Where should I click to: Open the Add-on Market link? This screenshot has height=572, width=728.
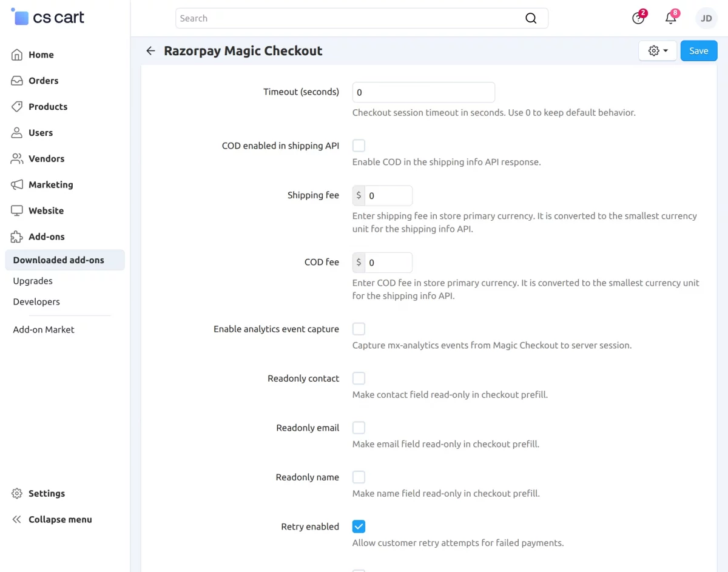click(x=44, y=329)
